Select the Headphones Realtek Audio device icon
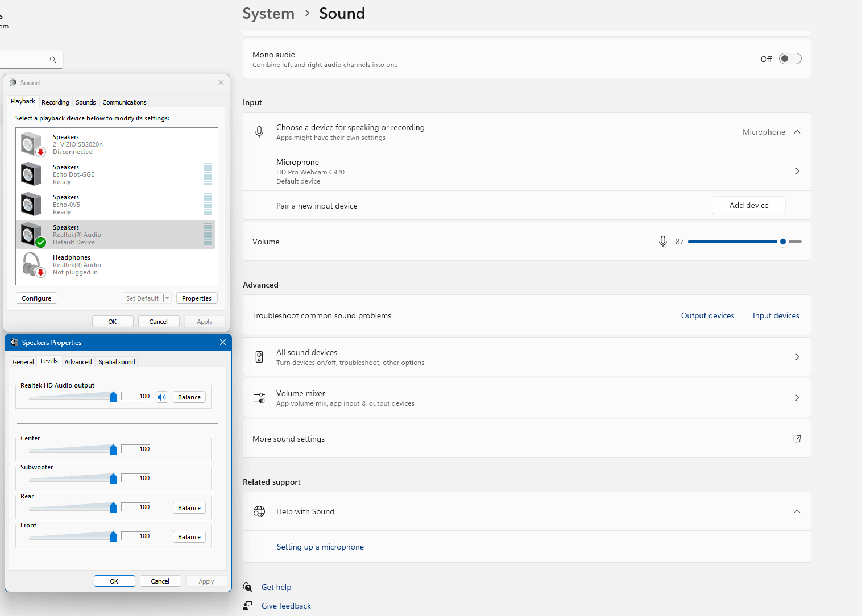The height and width of the screenshot is (616, 862). tap(33, 265)
